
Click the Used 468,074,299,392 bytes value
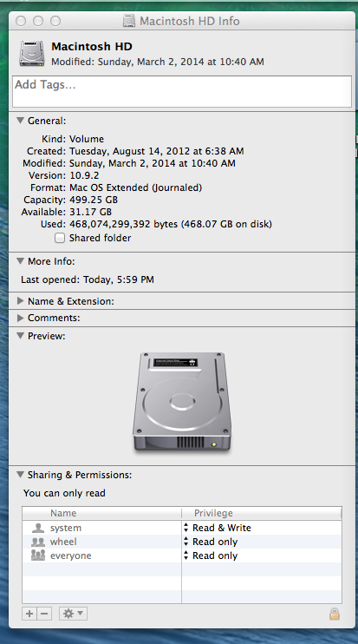tap(171, 224)
